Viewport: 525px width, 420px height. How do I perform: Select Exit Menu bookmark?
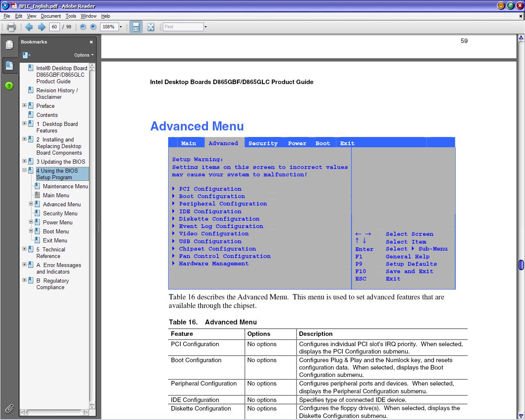point(55,240)
